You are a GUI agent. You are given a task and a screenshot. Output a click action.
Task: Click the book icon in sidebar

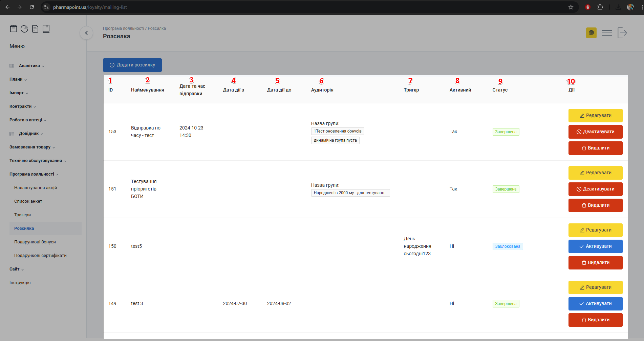[46, 29]
